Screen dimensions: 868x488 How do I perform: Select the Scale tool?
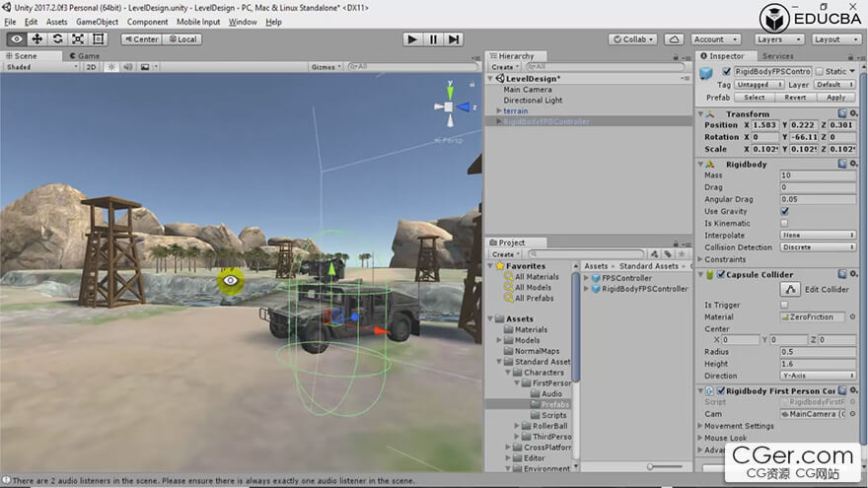pos(78,39)
